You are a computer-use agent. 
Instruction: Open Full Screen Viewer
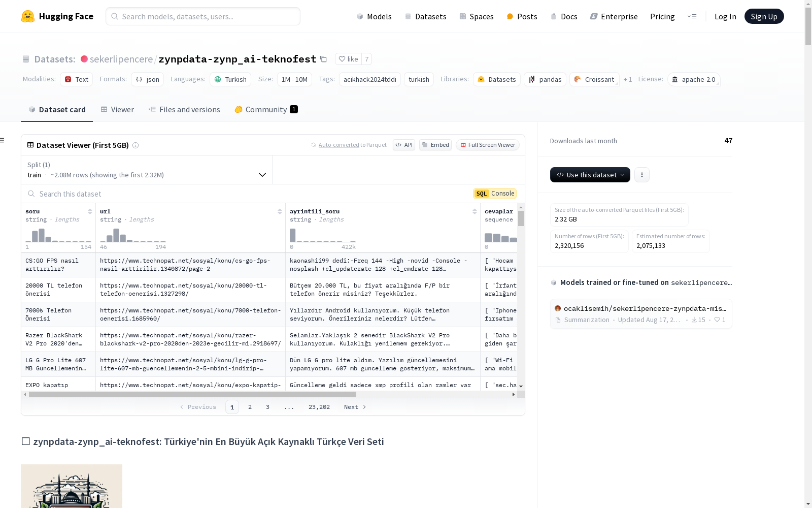pyautogui.click(x=488, y=145)
